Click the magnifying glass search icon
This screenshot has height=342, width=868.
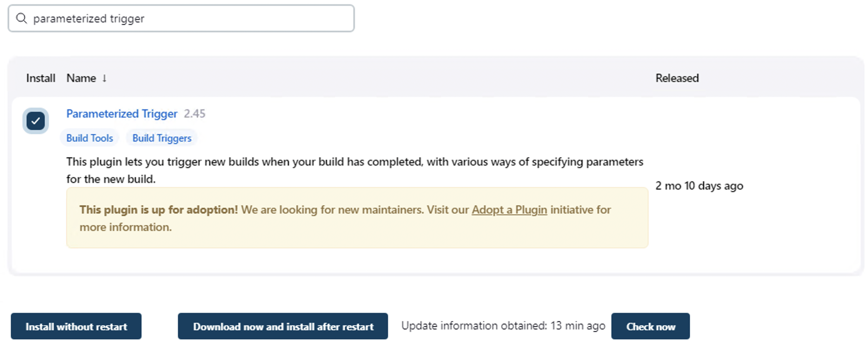tap(22, 18)
